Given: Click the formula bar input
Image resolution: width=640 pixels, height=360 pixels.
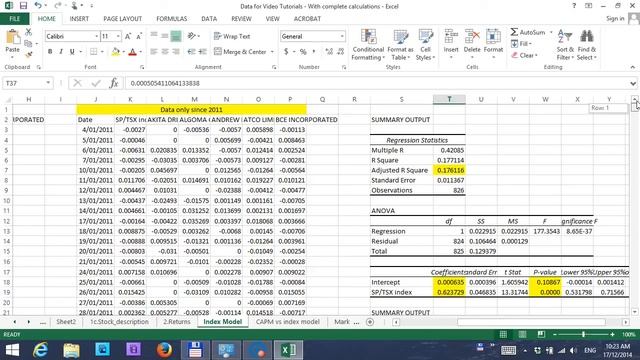Looking at the screenshot, I should click(376, 83).
